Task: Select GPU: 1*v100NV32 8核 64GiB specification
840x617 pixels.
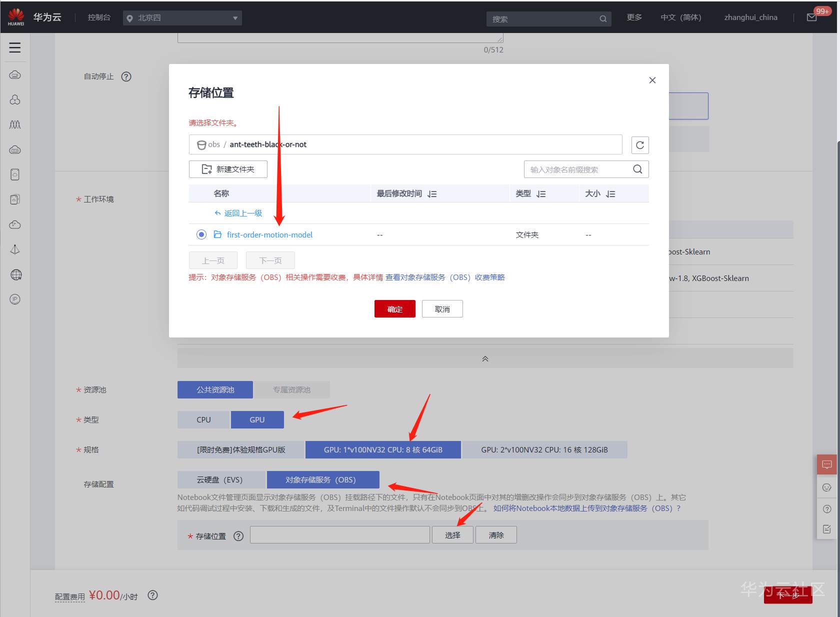Action: coord(383,450)
